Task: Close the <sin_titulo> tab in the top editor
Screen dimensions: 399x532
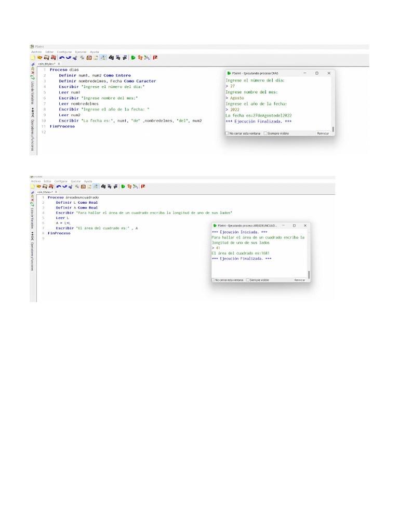Action: point(59,64)
